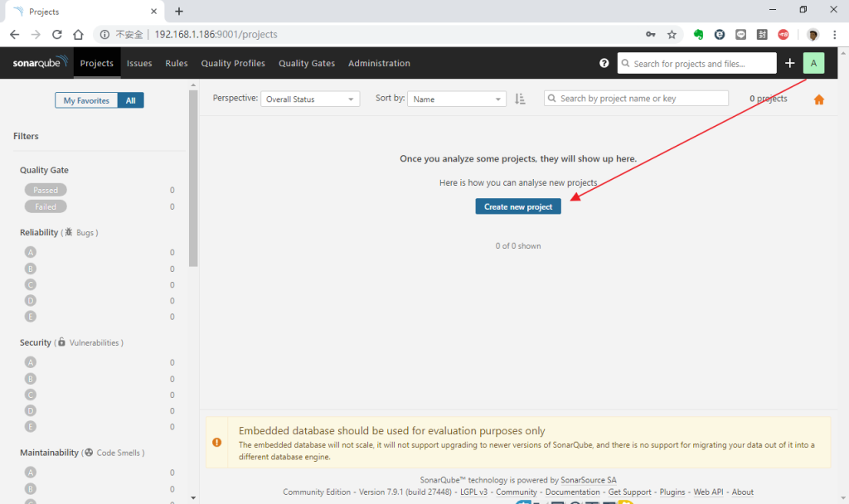This screenshot has width=849, height=504.
Task: Select the All projects toggle
Action: pos(130,100)
